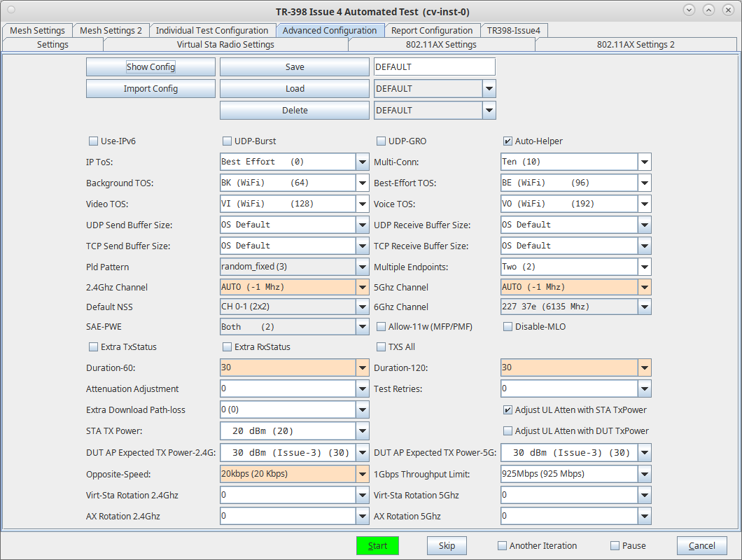Open the STA TX Power dropdown arrow
The height and width of the screenshot is (560, 742).
(363, 430)
